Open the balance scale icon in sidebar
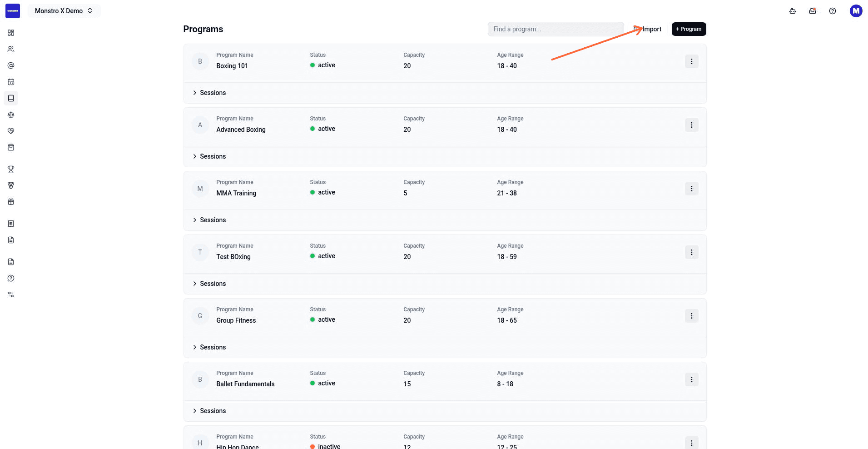868x449 pixels. (x=11, y=115)
